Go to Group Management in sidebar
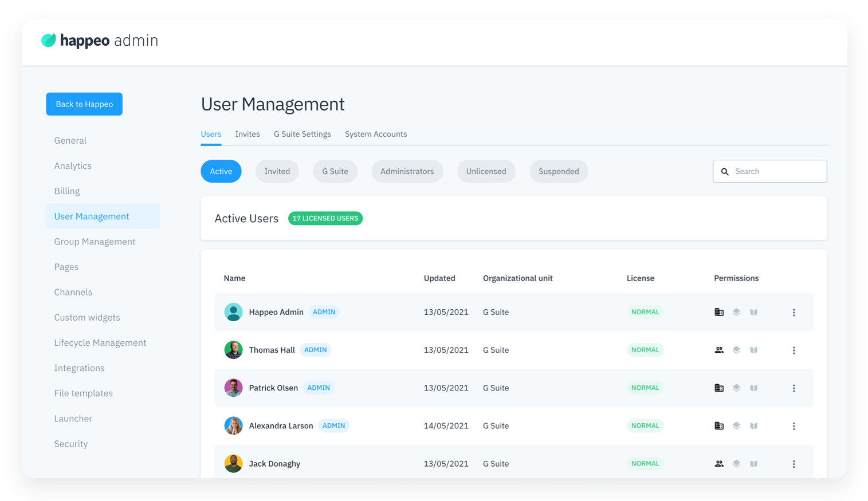This screenshot has height=501, width=868. (x=95, y=242)
